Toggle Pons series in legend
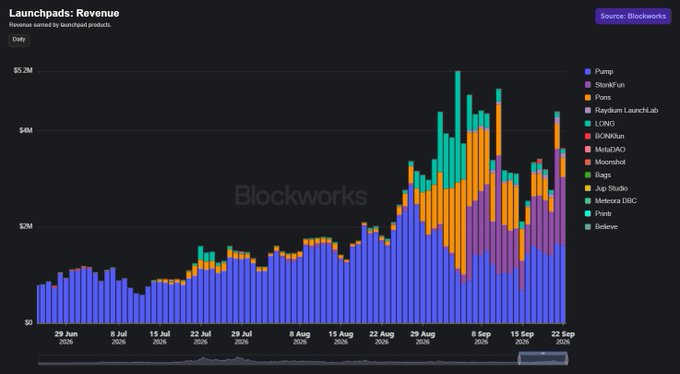Image resolution: width=680 pixels, height=374 pixels. (598, 98)
